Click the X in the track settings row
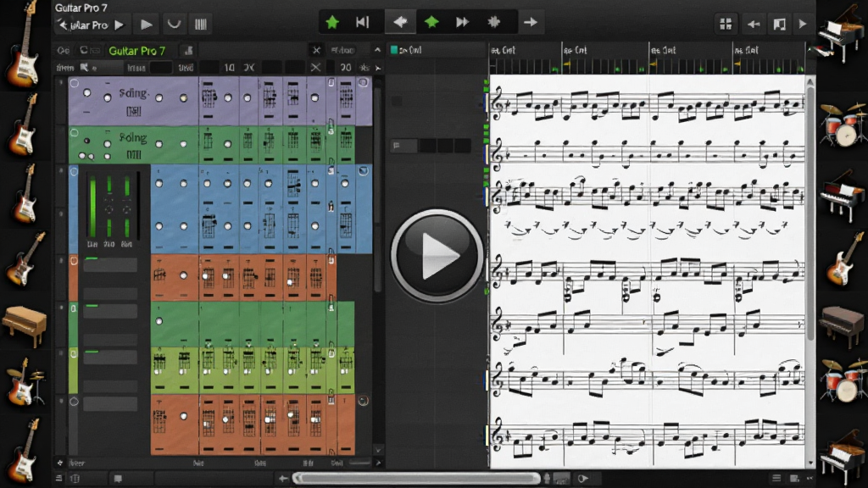The width and height of the screenshot is (868, 488). (x=315, y=68)
